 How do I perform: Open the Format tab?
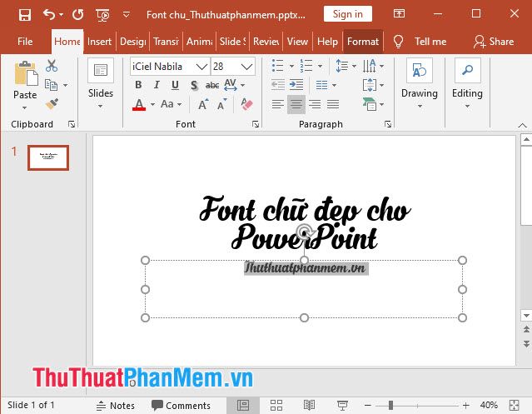[363, 42]
